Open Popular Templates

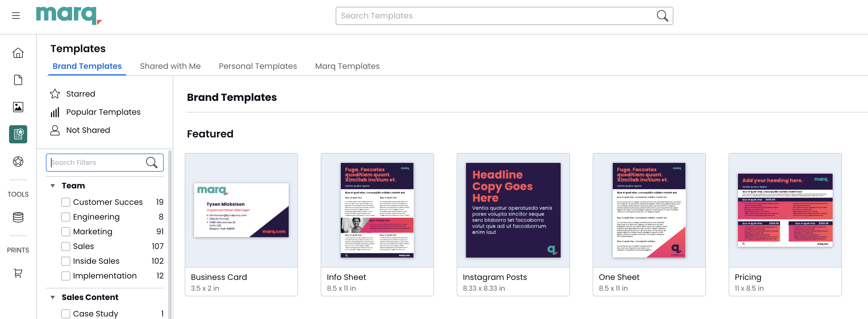tap(103, 112)
